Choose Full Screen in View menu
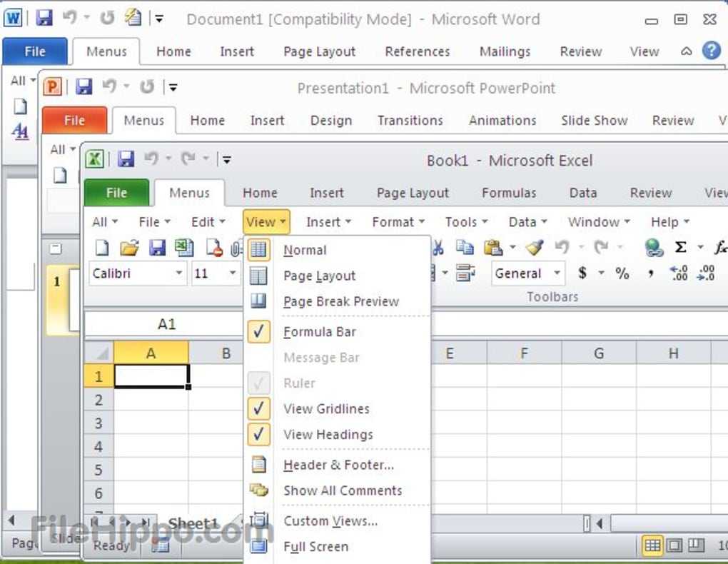 pos(315,547)
